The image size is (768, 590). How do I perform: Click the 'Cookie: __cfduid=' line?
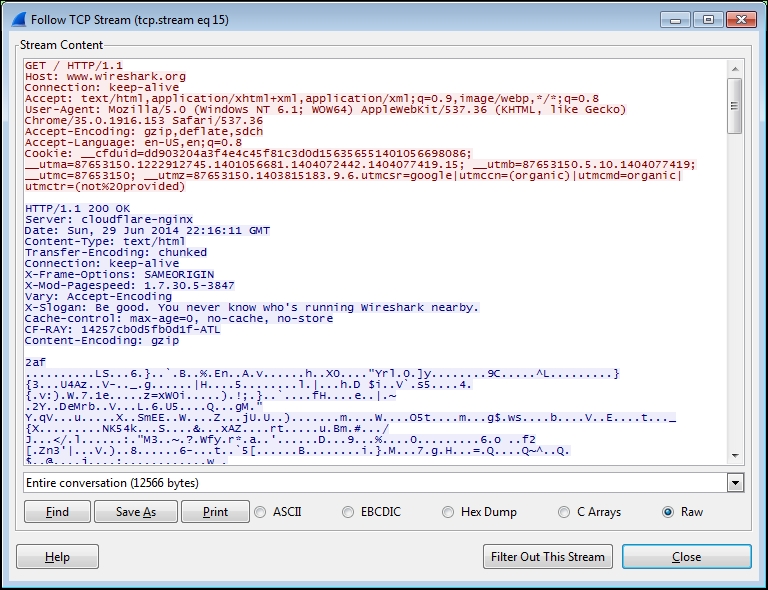click(x=248, y=154)
